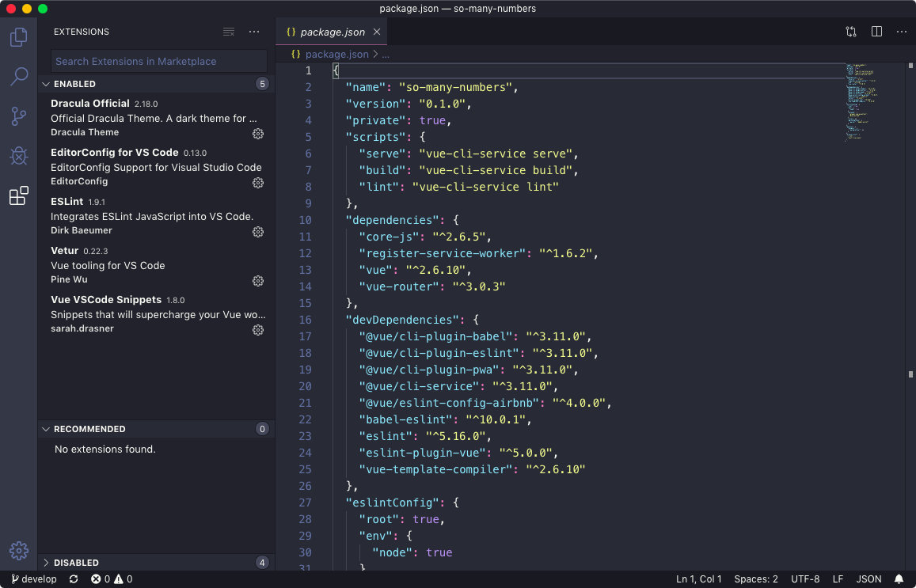The height and width of the screenshot is (588, 916).
Task: Open the Manage gear in activity bar
Action: coord(19,550)
